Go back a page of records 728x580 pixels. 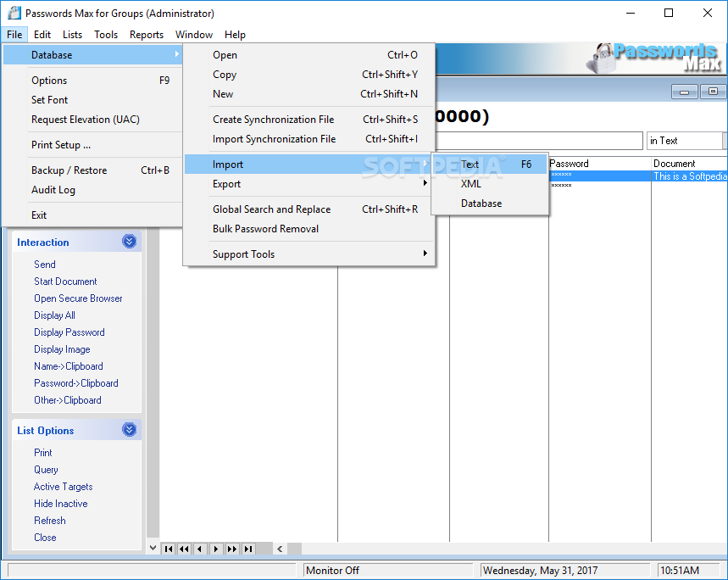pos(184,549)
